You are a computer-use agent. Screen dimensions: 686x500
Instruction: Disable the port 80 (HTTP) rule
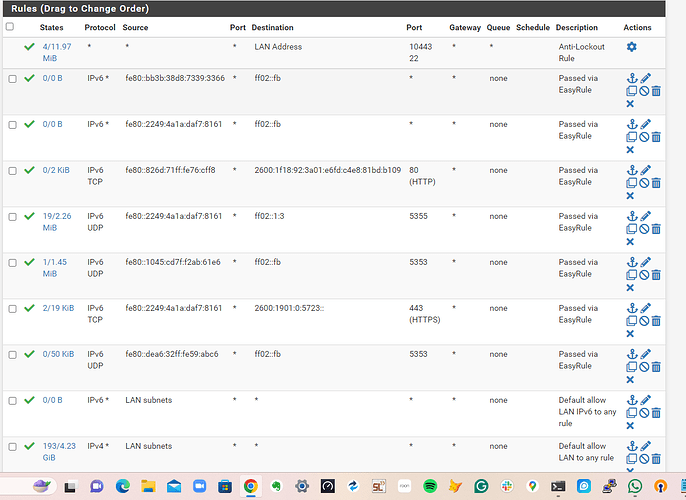(x=644, y=183)
